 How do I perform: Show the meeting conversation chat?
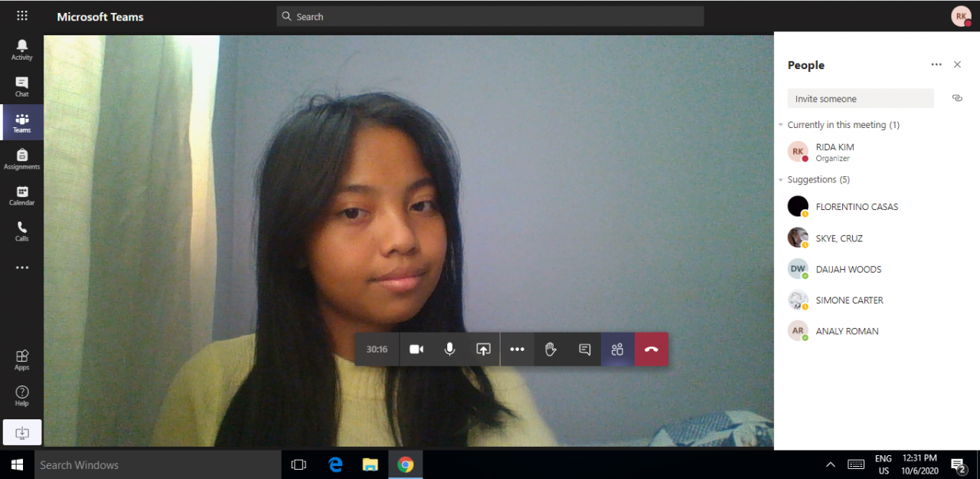coord(584,349)
